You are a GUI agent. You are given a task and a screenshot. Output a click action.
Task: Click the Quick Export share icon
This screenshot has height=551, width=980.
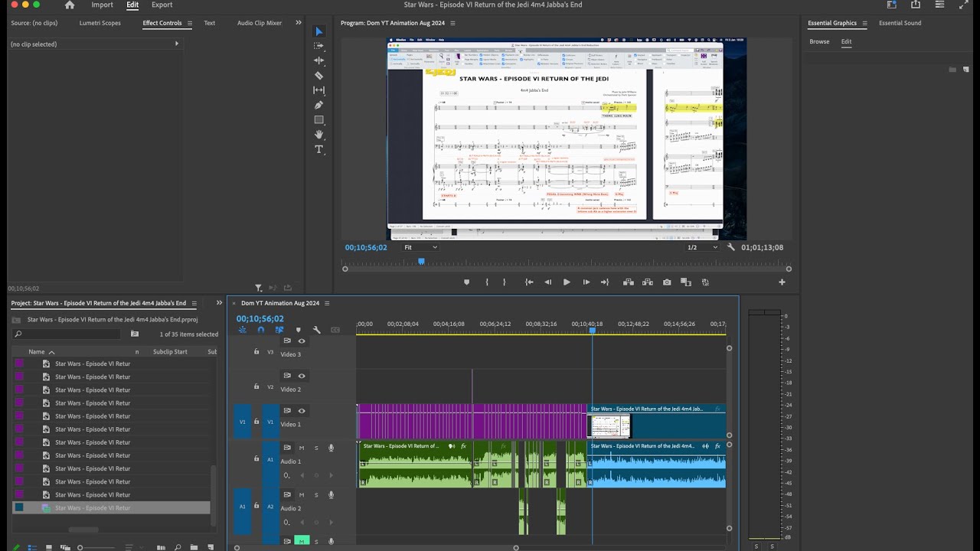(x=916, y=5)
